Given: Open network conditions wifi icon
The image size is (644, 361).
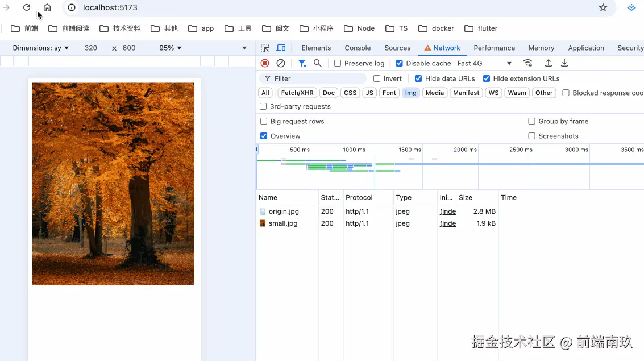Looking at the screenshot, I should [528, 63].
